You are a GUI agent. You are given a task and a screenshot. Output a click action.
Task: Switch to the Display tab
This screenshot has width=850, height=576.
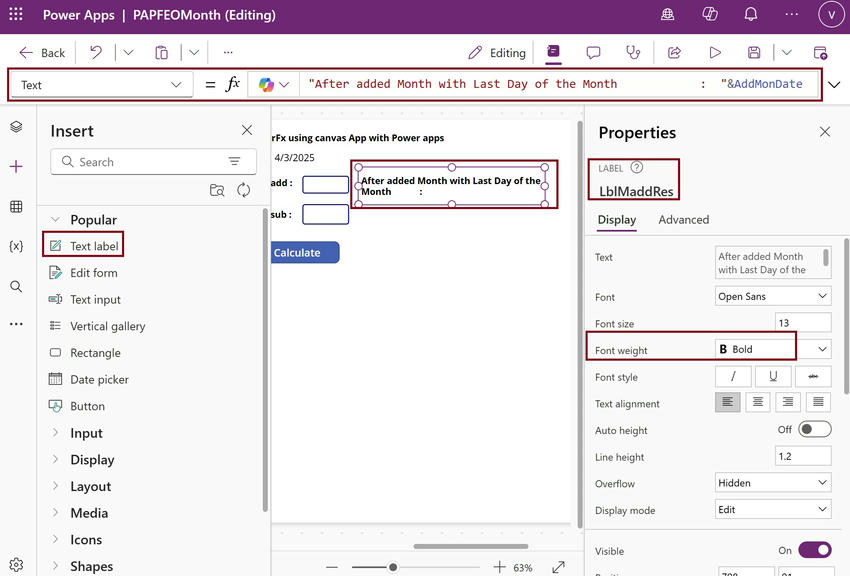point(616,219)
